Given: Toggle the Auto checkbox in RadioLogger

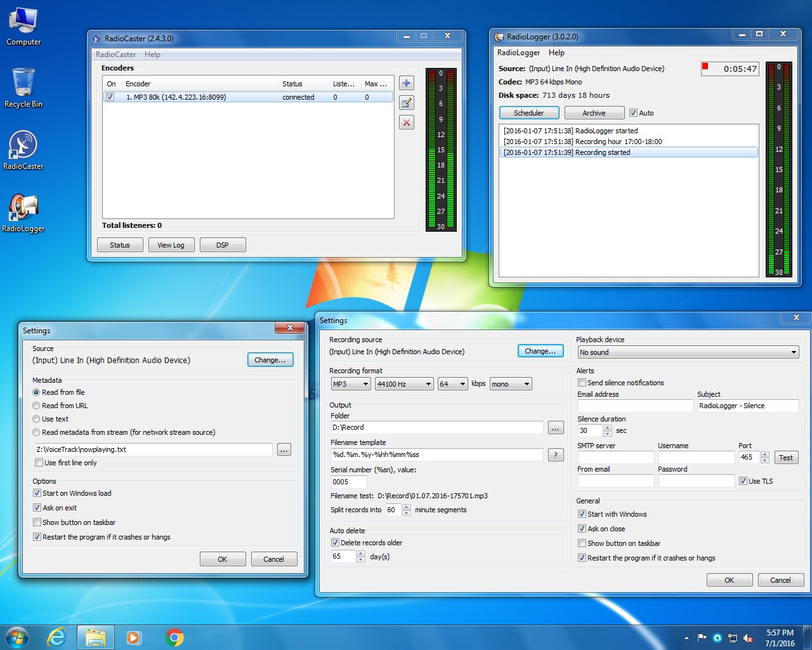Looking at the screenshot, I should click(x=633, y=113).
